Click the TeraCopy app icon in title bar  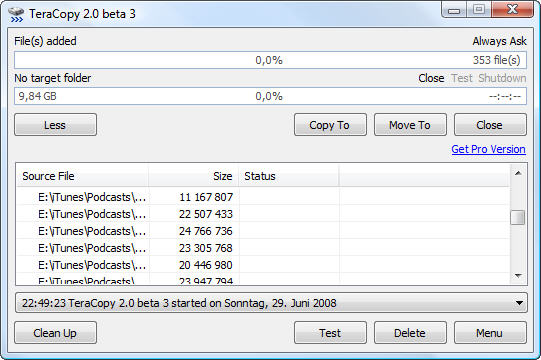(16, 14)
